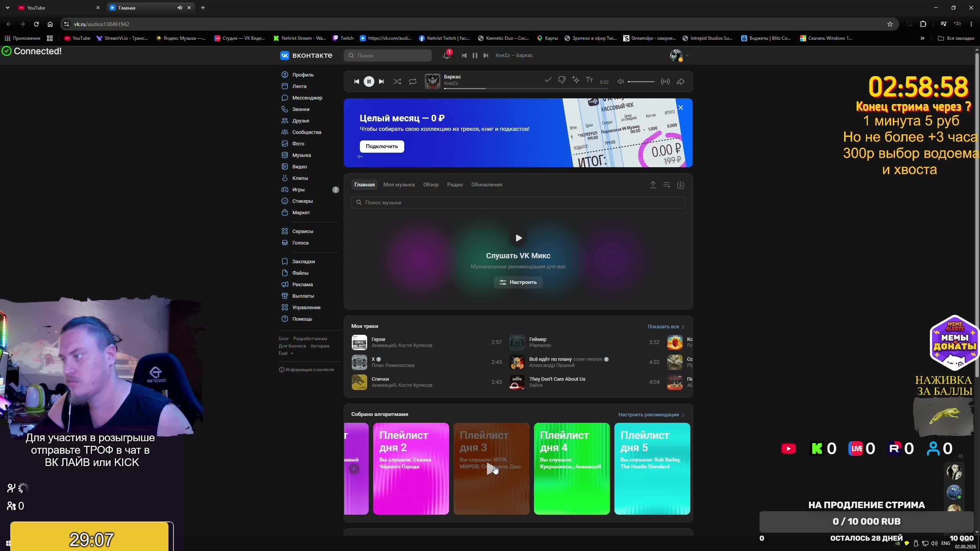Seek in the Баркас track progress bar

(x=526, y=88)
